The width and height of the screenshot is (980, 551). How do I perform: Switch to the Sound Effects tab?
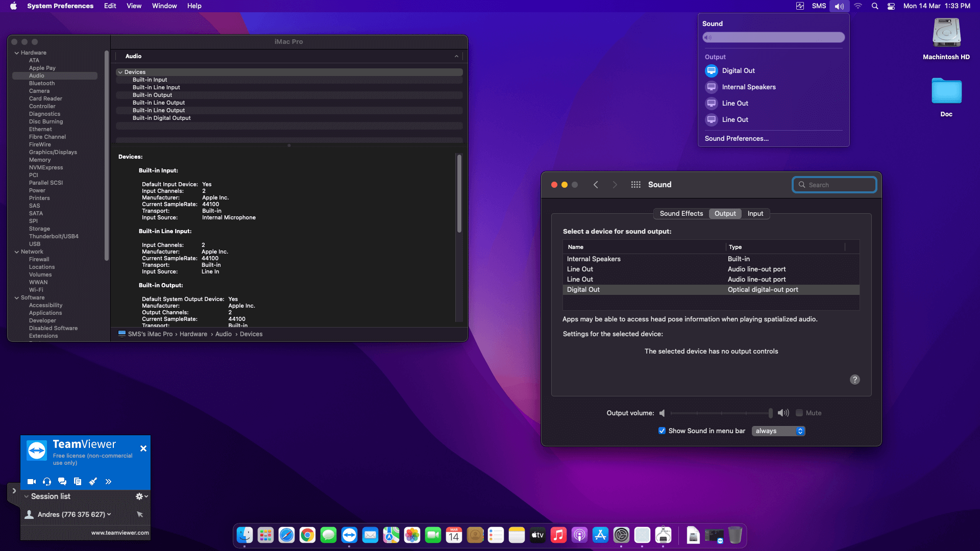(681, 214)
